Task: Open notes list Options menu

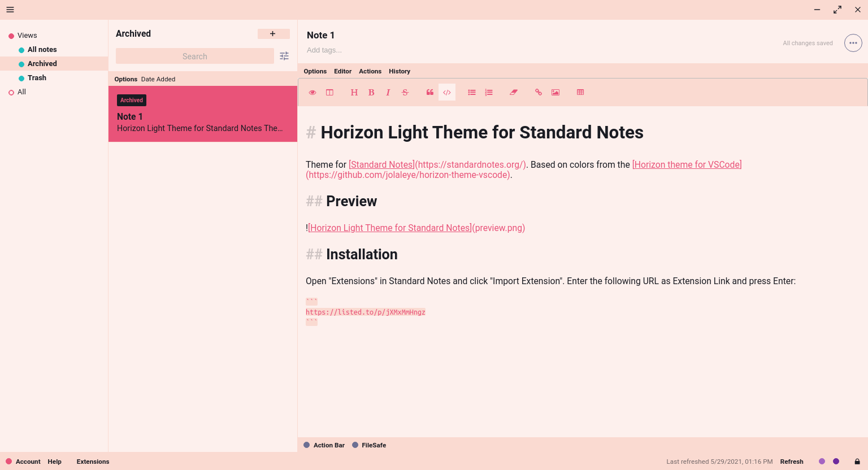Action: 125,79
